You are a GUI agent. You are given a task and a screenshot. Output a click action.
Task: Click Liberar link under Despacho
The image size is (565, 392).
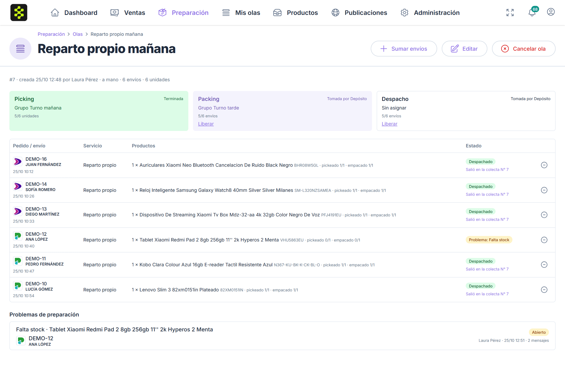(x=389, y=124)
